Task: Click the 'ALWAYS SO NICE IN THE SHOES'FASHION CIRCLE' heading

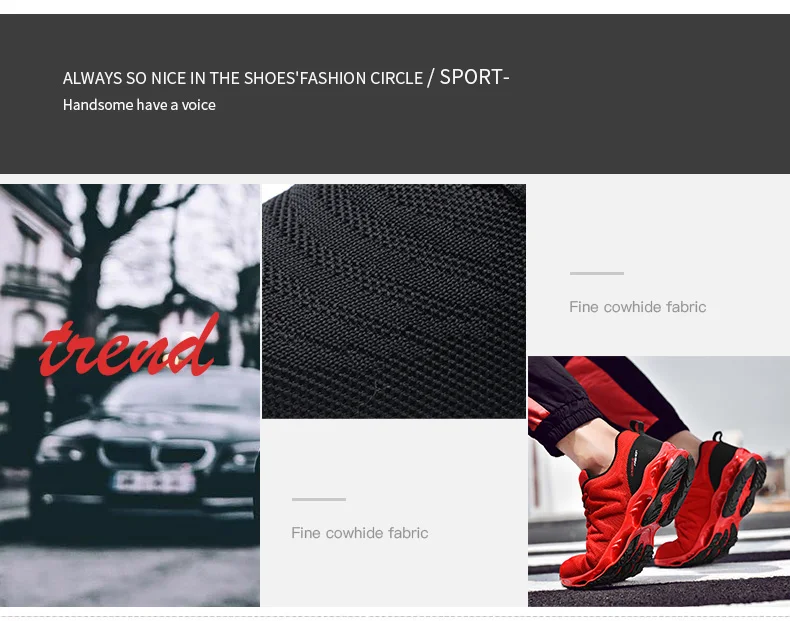Action: click(242, 78)
